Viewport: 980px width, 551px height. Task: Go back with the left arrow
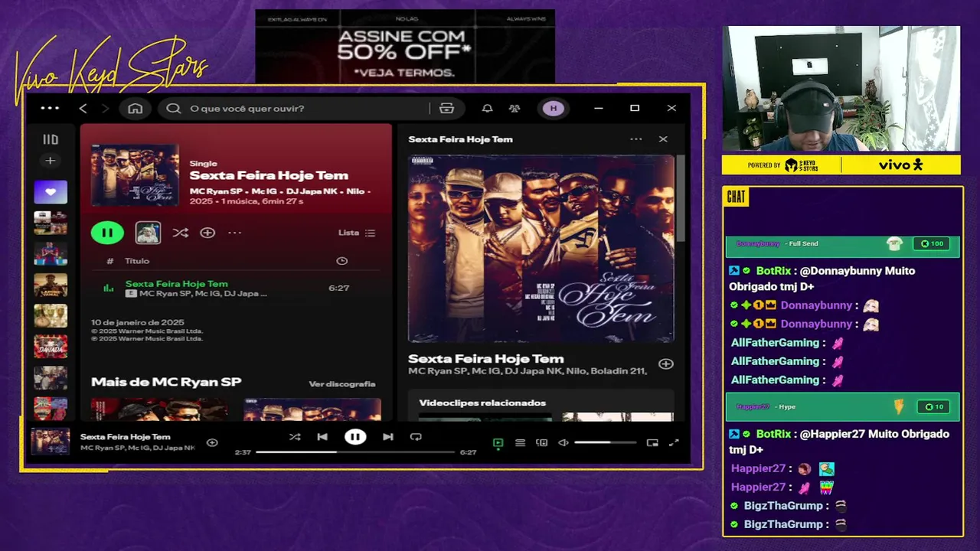coord(83,109)
